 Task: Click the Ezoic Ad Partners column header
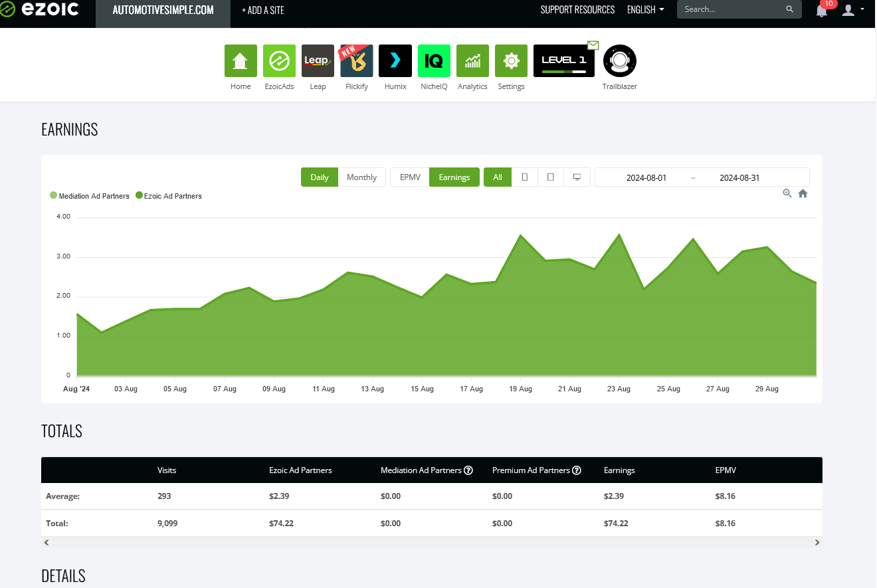pyautogui.click(x=300, y=470)
